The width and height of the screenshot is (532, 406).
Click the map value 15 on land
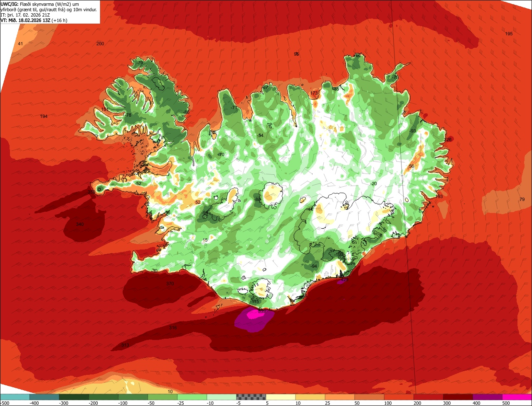205,240
